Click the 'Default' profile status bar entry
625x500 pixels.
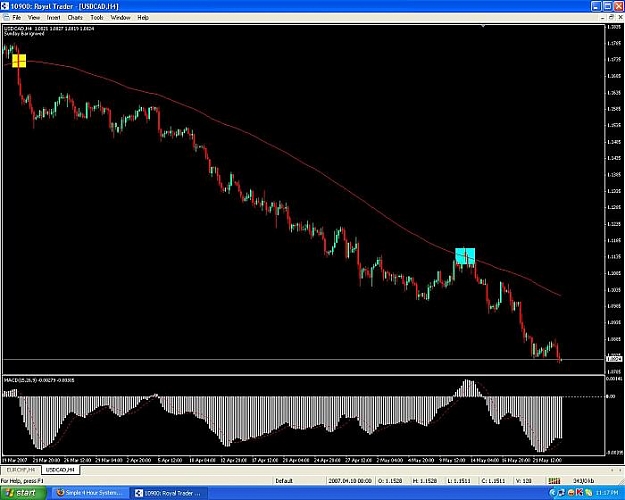click(284, 481)
